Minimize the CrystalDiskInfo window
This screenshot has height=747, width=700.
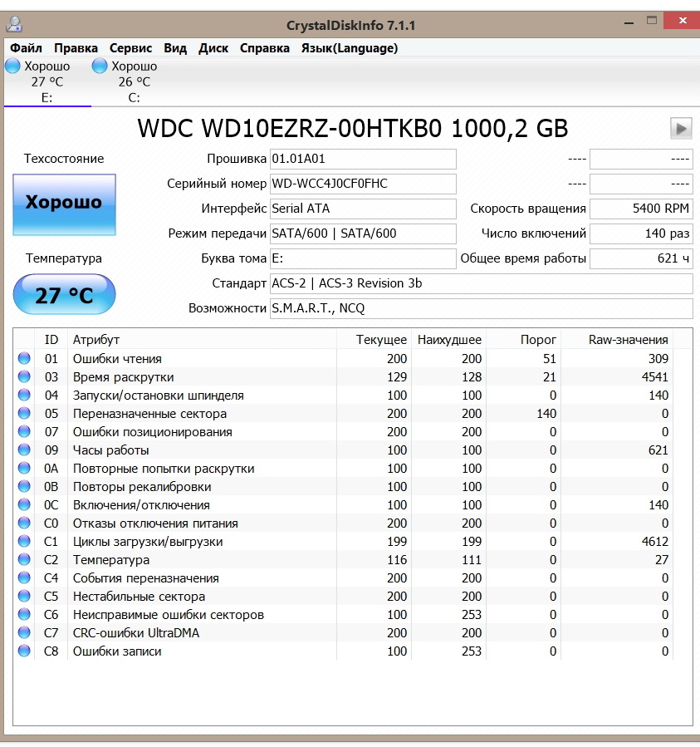click(629, 22)
